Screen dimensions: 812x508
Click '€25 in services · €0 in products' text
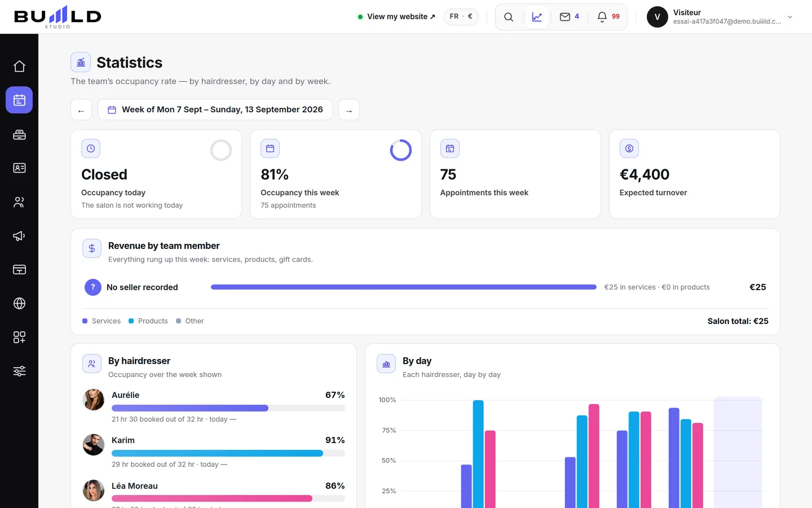[x=657, y=287]
